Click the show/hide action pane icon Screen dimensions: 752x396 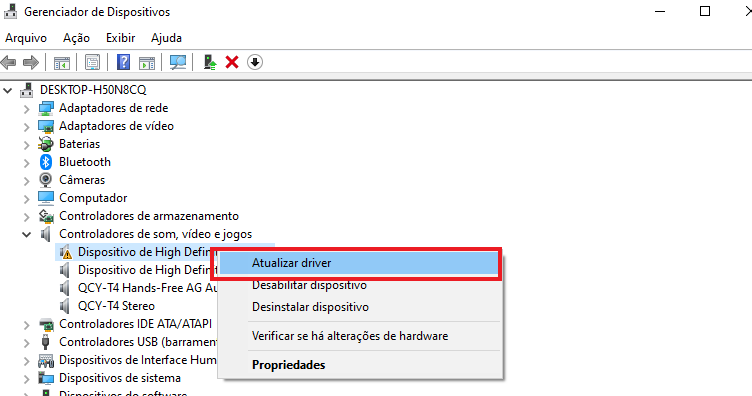[x=147, y=62]
